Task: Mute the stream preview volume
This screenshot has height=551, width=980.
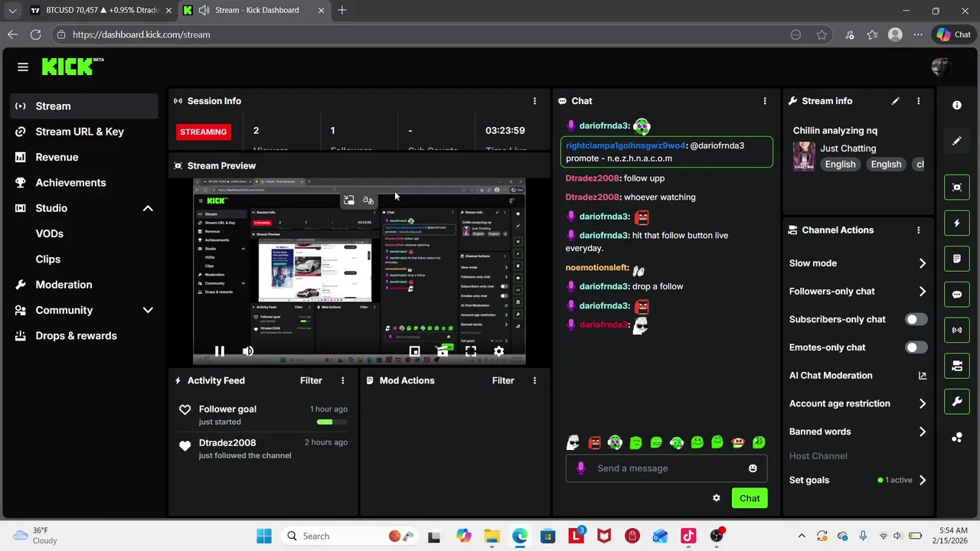Action: coord(248,351)
